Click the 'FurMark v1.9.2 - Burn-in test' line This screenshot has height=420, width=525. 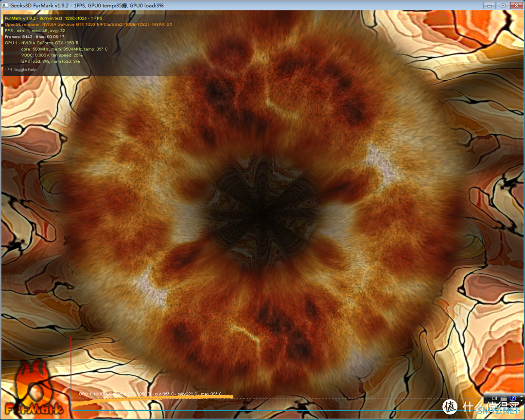click(x=53, y=18)
